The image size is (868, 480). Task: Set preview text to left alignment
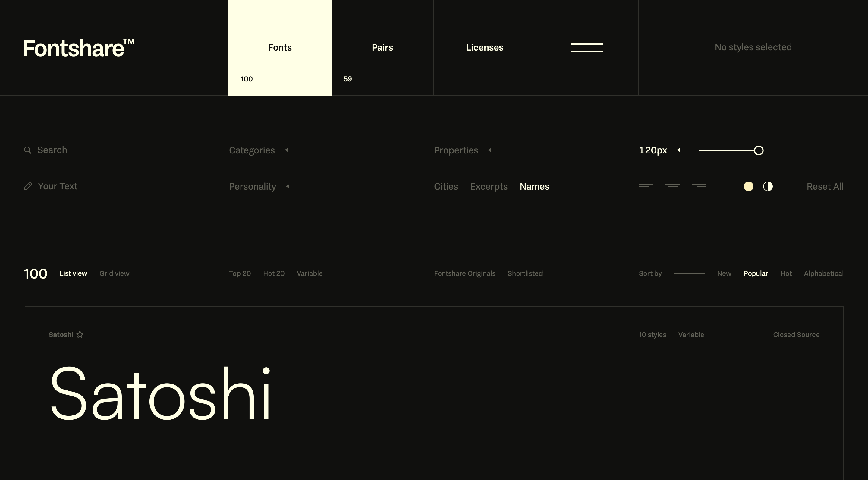click(x=646, y=186)
